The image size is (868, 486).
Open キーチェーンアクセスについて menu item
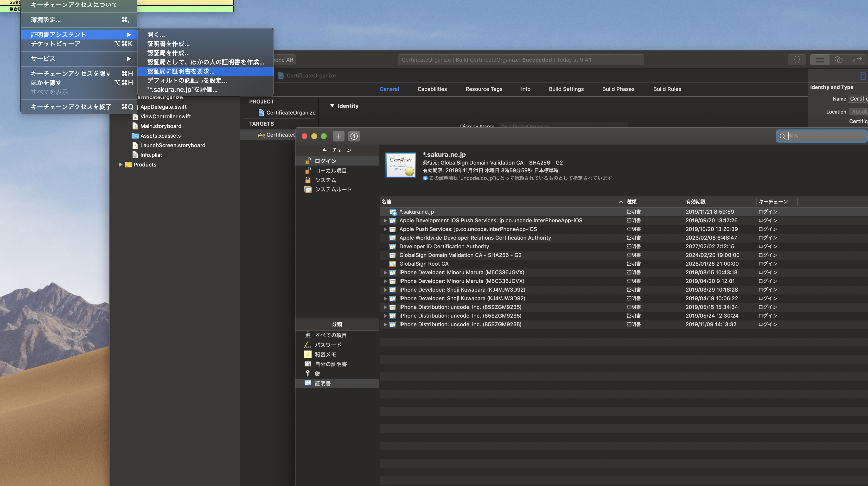79,5
